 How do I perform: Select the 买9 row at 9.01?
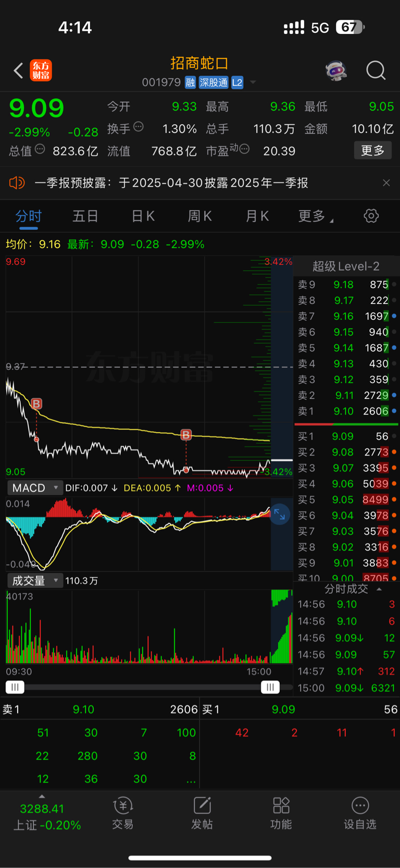tap(347, 563)
